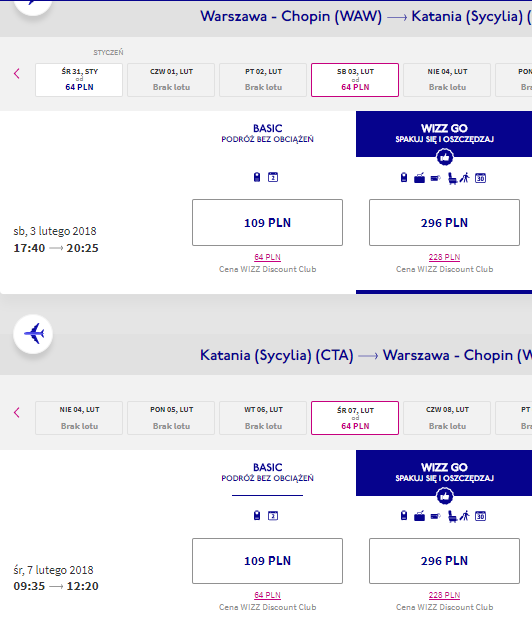Screen dimensions: 532x619
Task: Click outbound WIZZ GO calendar '30' icon
Action: (480, 178)
